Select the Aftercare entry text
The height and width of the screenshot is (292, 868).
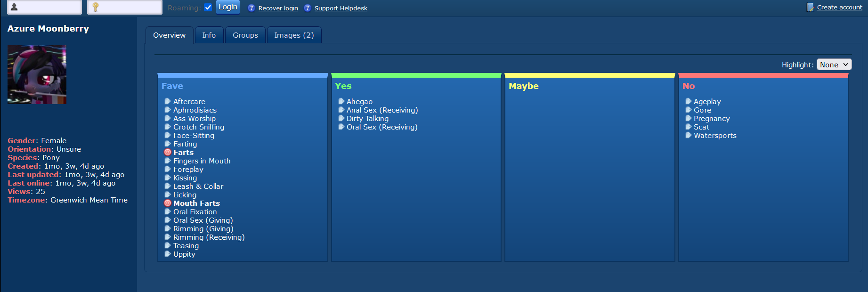pos(189,101)
